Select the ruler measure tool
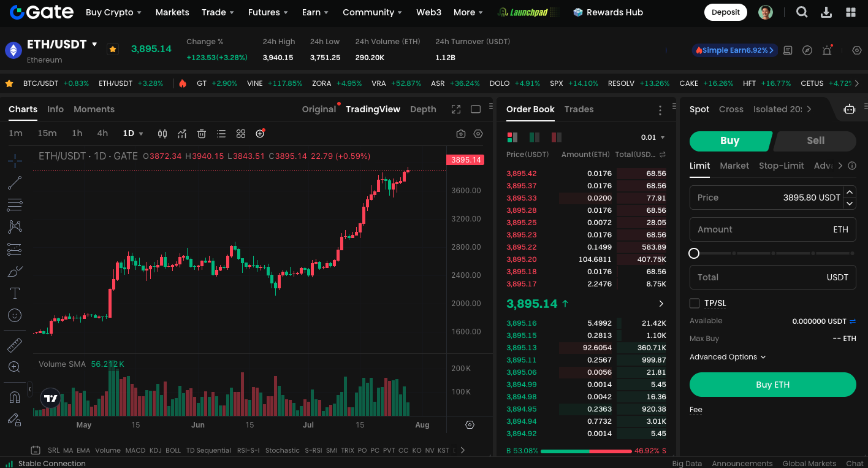The height and width of the screenshot is (468, 868). pos(15,345)
